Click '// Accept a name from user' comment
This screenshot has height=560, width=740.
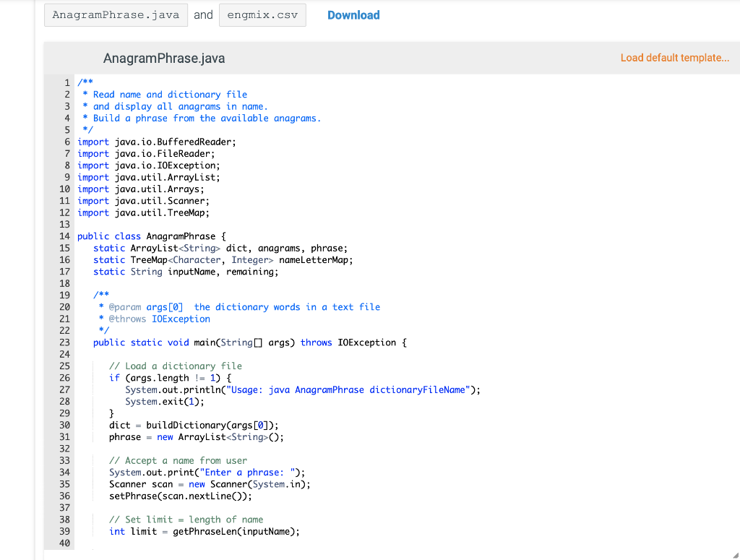pos(178,460)
